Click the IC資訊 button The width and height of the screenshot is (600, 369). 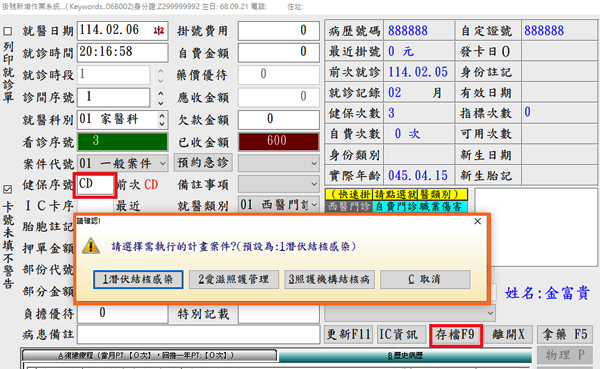401,335
